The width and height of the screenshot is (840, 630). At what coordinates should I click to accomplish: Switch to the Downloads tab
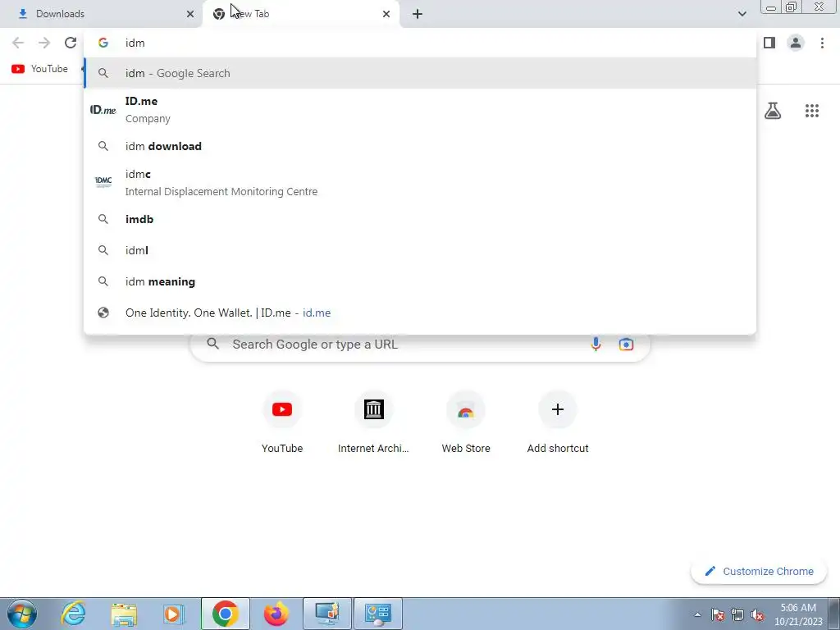[101, 14]
